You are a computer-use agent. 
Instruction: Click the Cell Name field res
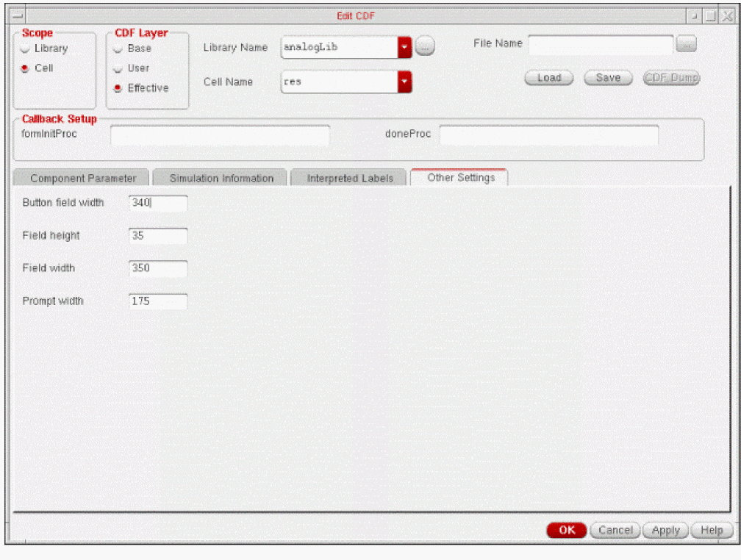point(340,82)
